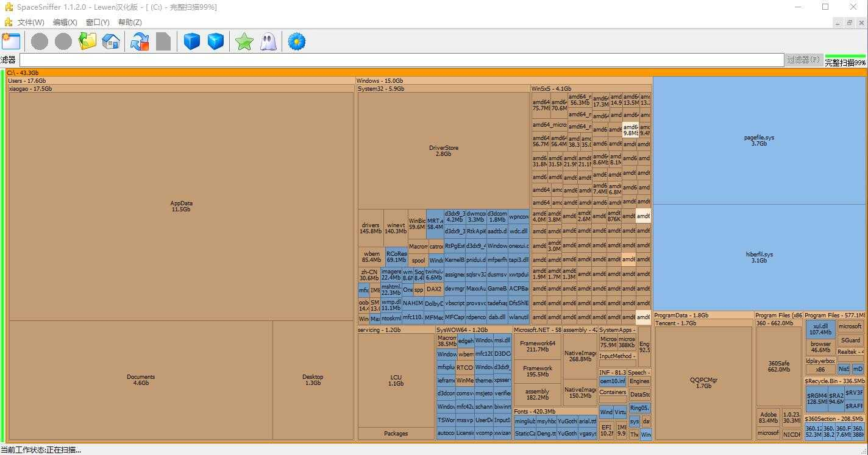868x455 pixels.
Task: Click the rescan refresh arrows icon
Action: tap(140, 41)
